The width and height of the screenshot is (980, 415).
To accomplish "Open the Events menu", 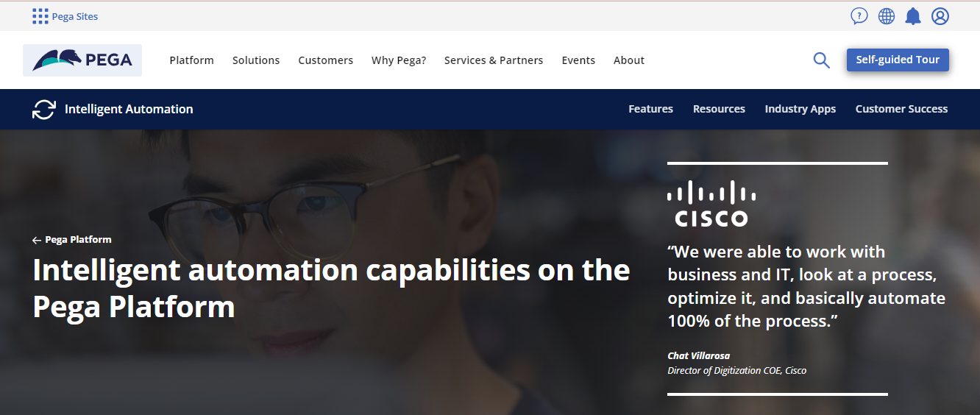I will tap(578, 60).
